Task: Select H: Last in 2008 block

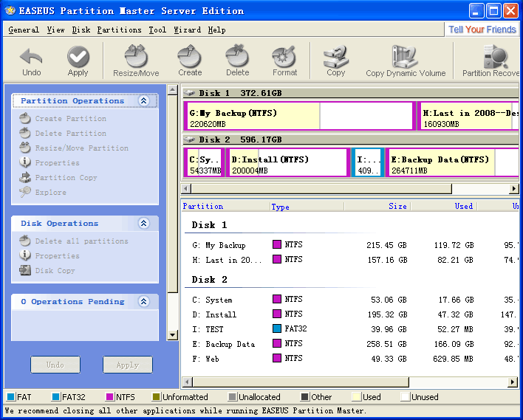Action: 468,116
